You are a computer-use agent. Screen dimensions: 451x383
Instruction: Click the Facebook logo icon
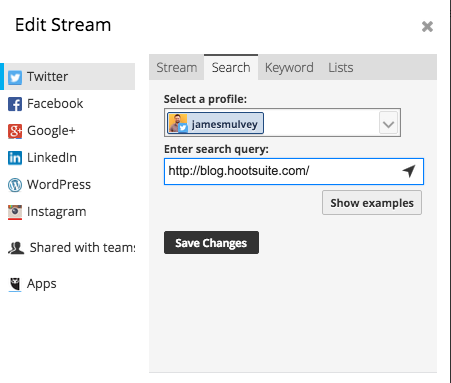tap(15, 104)
